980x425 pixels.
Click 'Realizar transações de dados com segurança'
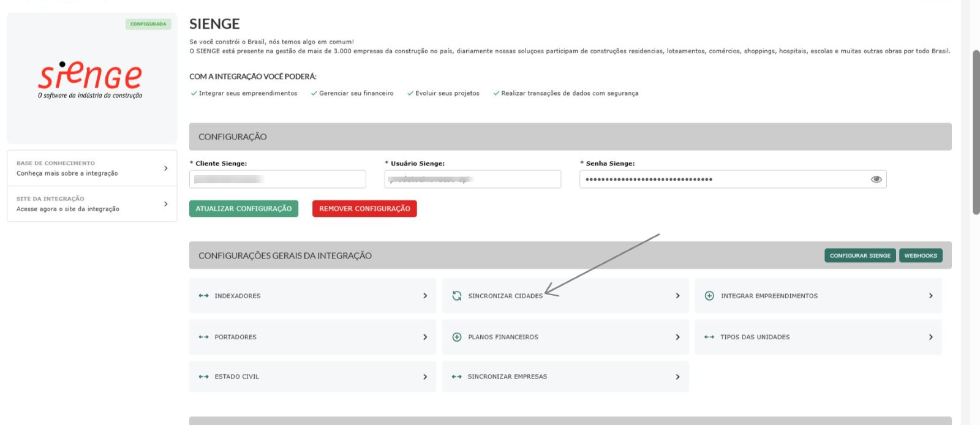[x=570, y=93]
